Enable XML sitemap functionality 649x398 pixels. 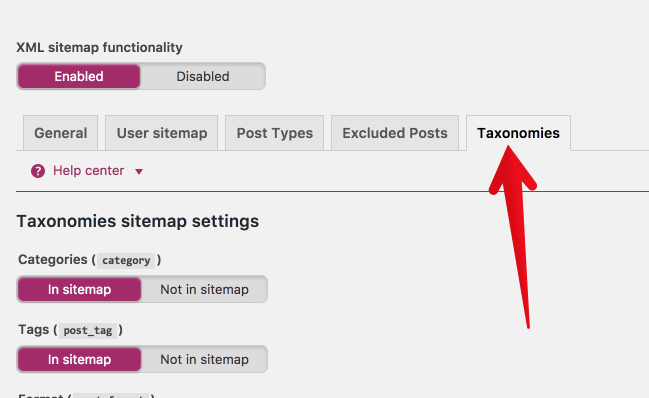tap(79, 76)
